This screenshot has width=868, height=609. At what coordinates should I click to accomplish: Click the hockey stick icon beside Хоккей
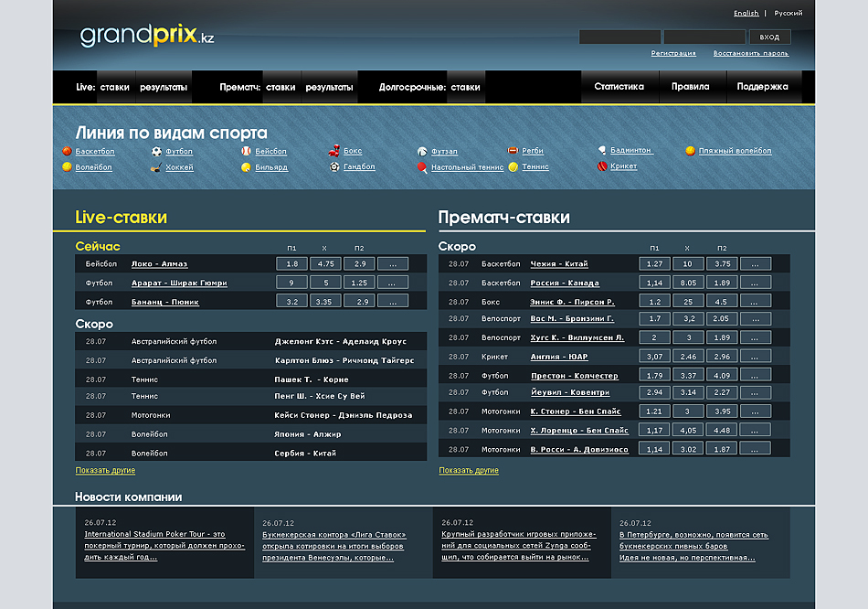click(x=156, y=167)
